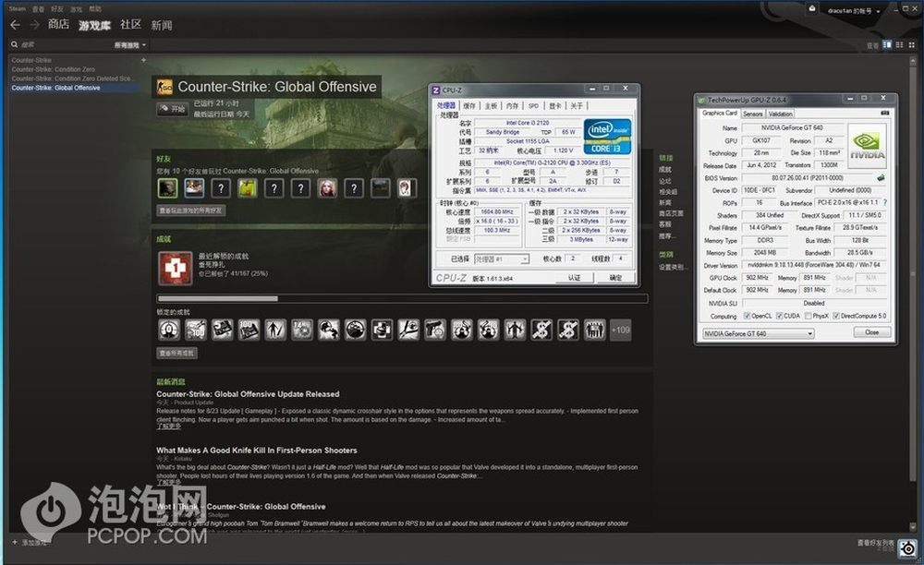Image resolution: width=924 pixels, height=565 pixels.
Task: Open What Makes A Good Knife Kill headline
Action: 256,451
